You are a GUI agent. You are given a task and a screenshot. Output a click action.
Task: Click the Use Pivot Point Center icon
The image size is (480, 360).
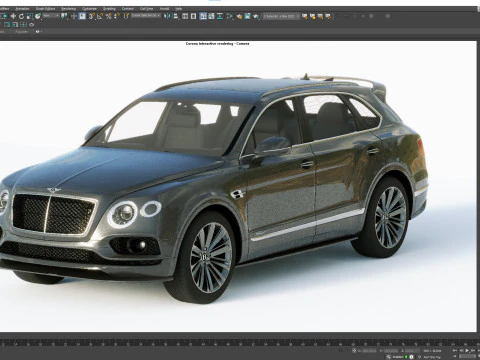(64, 16)
